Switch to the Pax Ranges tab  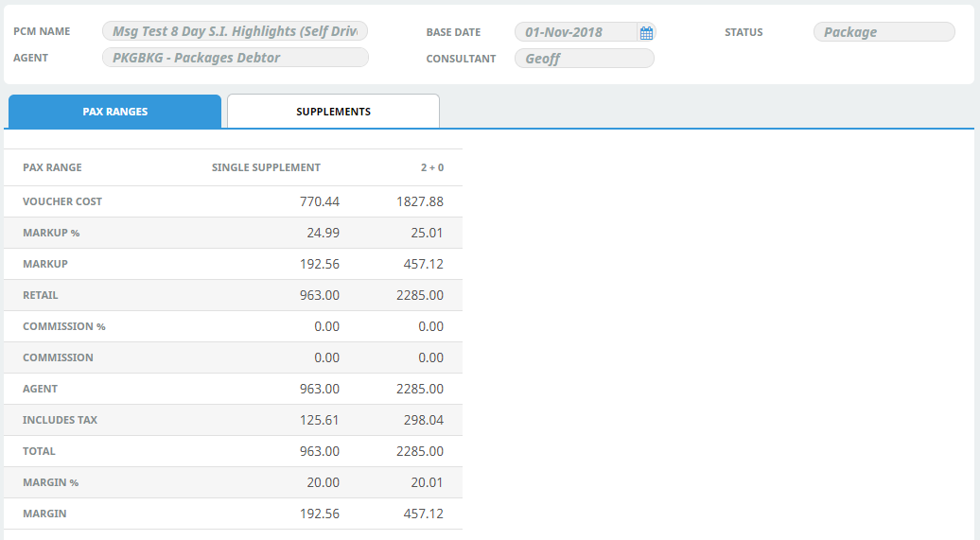[x=115, y=112]
